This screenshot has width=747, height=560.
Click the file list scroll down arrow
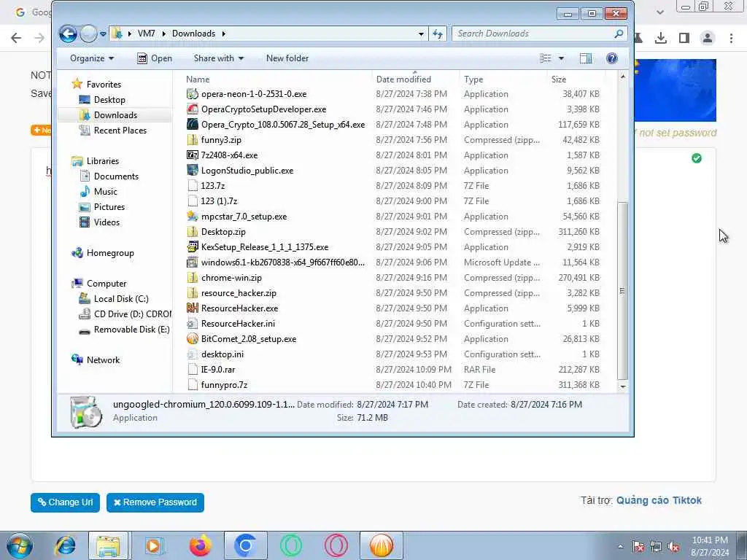point(622,386)
